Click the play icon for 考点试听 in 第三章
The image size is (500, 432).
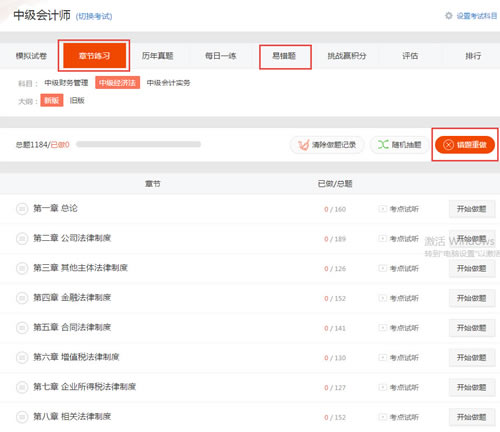pos(383,268)
